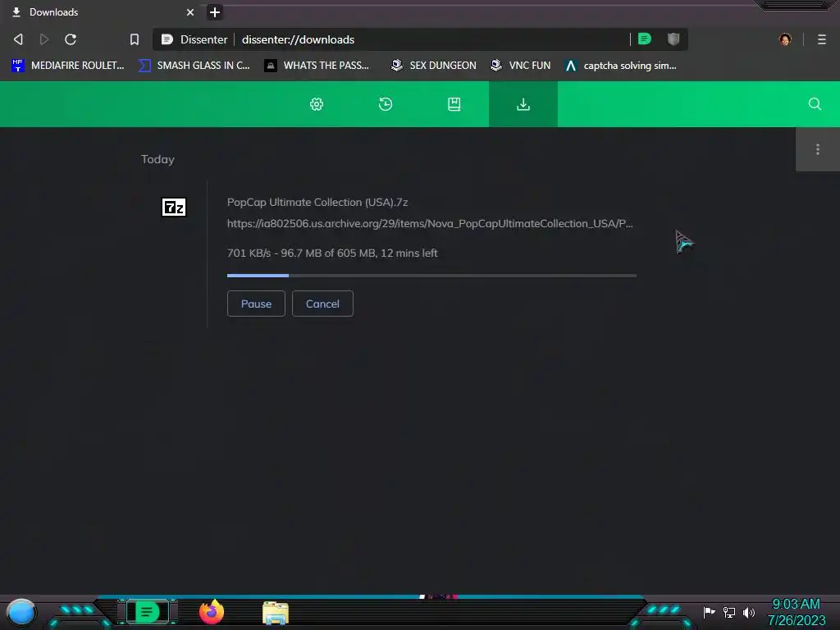Click the Dissenter comments icon in address bar
Screen dimensions: 840x630
click(645, 39)
